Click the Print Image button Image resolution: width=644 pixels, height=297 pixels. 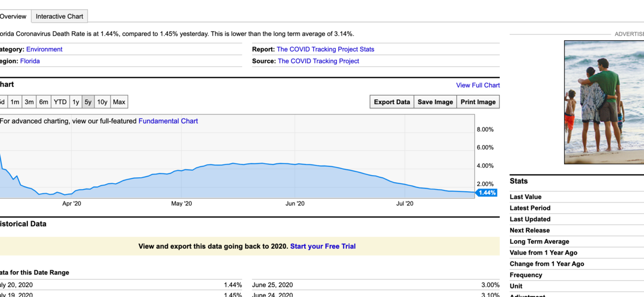(x=478, y=102)
